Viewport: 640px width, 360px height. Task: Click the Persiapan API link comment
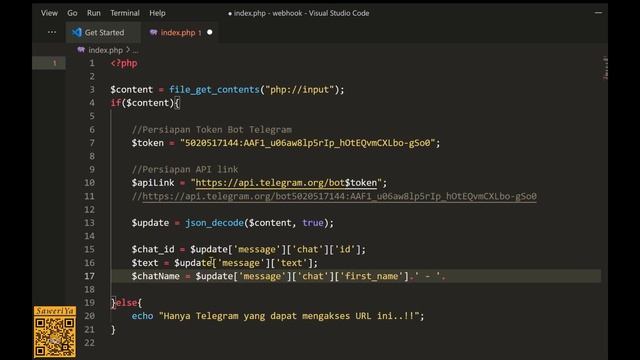pos(185,169)
